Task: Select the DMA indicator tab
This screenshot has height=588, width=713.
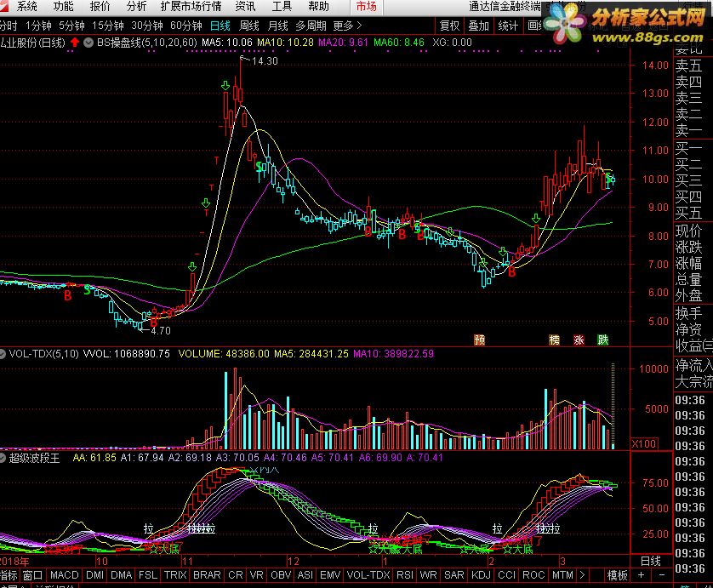Action: [x=121, y=575]
